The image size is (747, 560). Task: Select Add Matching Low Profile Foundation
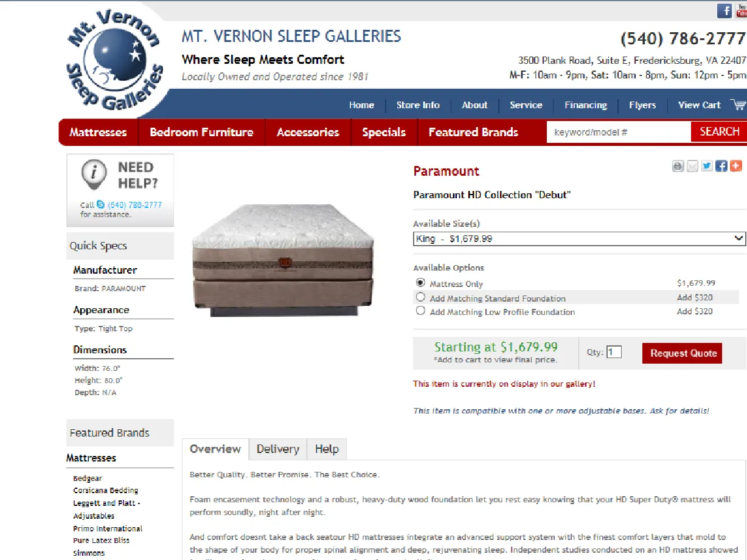tap(420, 311)
